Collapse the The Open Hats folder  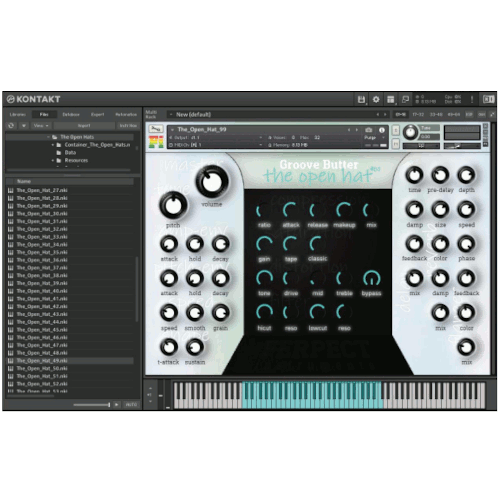(x=49, y=137)
